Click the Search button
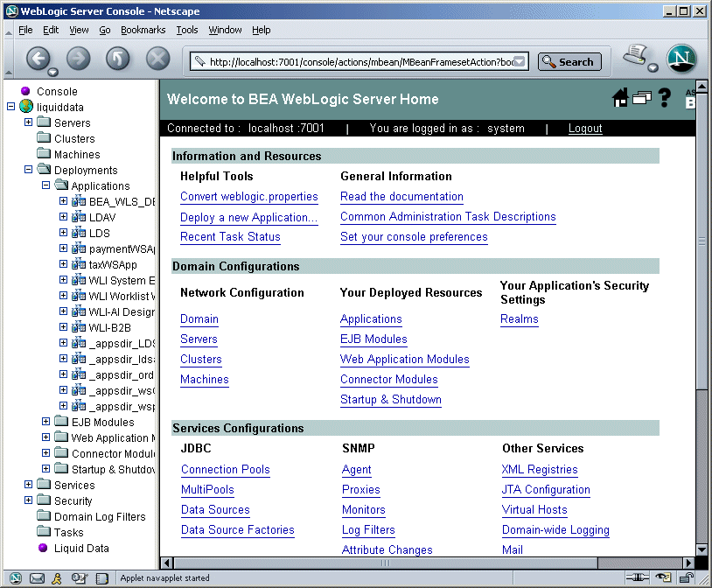This screenshot has height=588, width=712. tap(569, 62)
